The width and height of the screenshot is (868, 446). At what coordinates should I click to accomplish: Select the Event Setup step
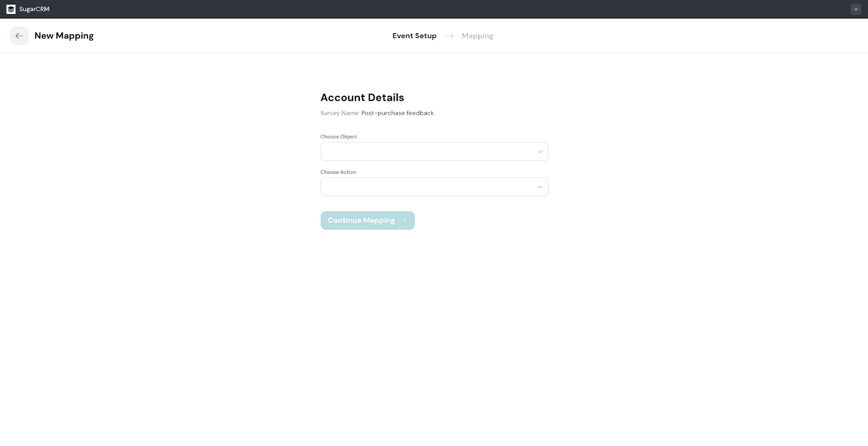click(414, 36)
